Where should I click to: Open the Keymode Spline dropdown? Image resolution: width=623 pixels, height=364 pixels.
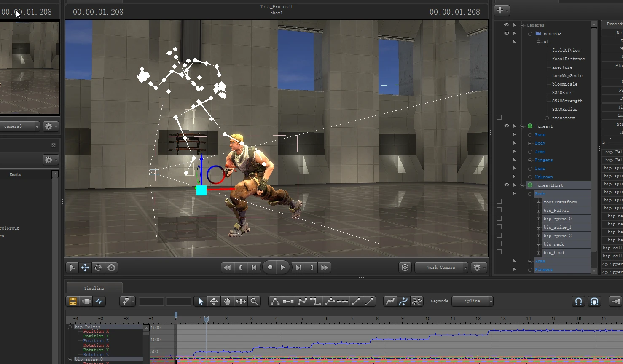[x=473, y=301]
